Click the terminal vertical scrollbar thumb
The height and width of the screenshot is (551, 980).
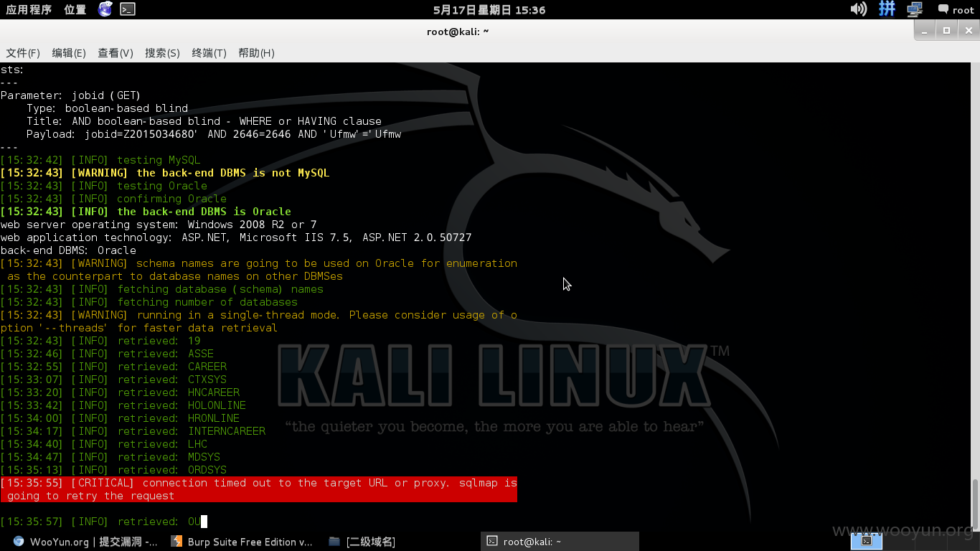pyautogui.click(x=975, y=504)
